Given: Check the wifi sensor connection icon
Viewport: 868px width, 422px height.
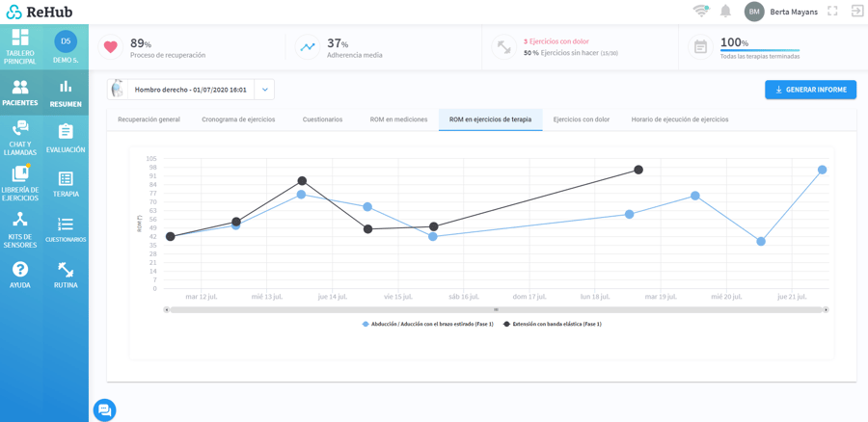Looking at the screenshot, I should coord(701,11).
